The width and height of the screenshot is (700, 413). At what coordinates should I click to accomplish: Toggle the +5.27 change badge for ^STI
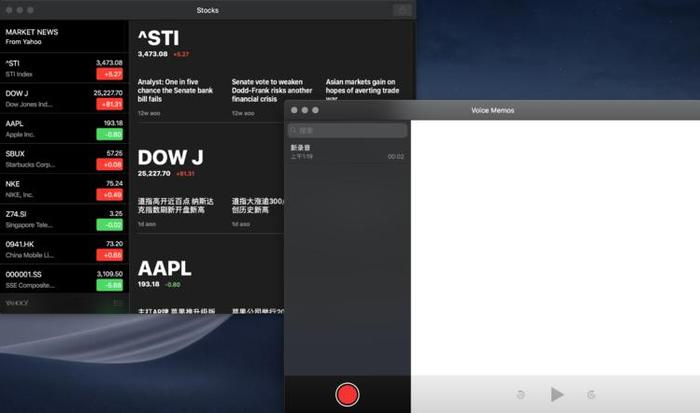pyautogui.click(x=109, y=74)
